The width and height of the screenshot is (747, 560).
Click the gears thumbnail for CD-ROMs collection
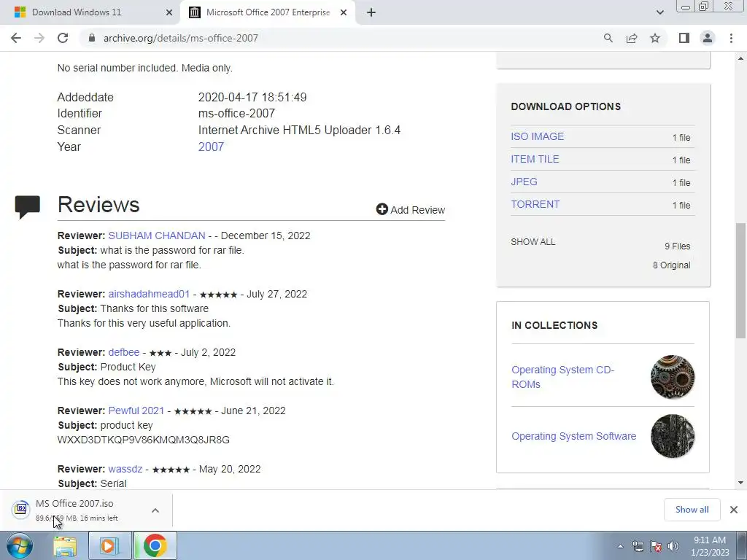[x=672, y=377]
